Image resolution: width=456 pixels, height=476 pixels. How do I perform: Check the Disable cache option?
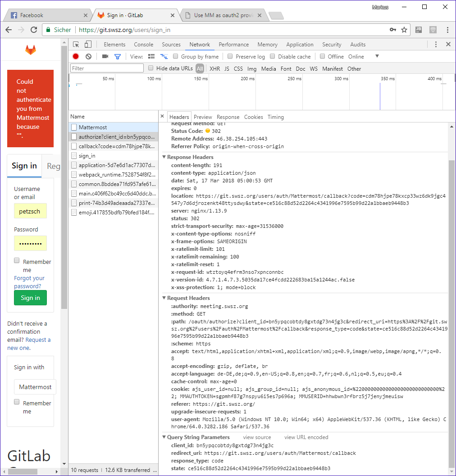point(273,56)
